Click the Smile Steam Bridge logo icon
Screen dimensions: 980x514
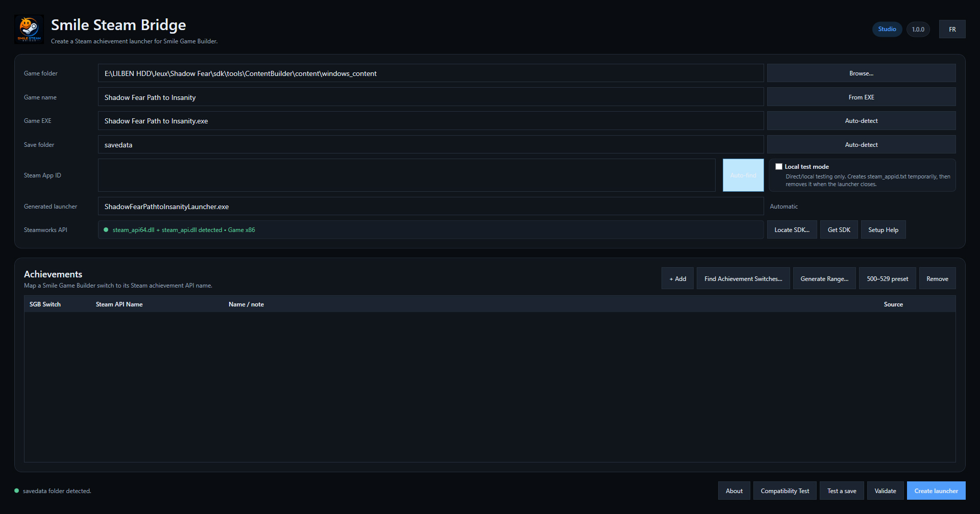pos(29,29)
